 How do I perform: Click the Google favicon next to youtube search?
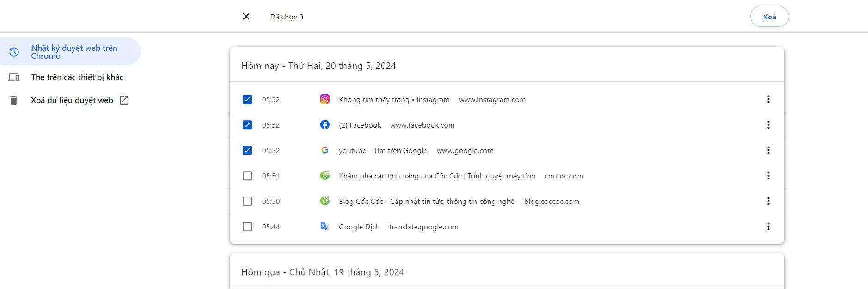325,150
